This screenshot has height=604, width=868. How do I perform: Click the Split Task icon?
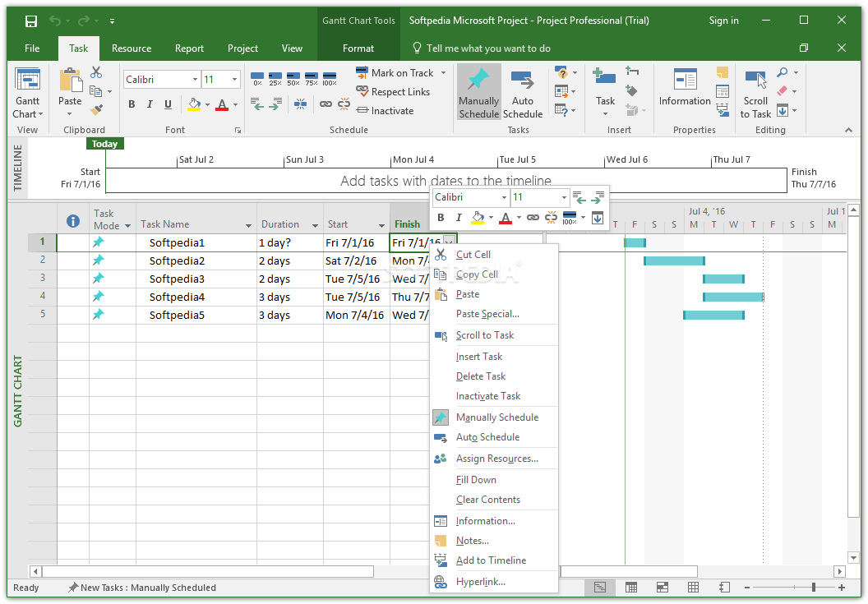point(300,104)
